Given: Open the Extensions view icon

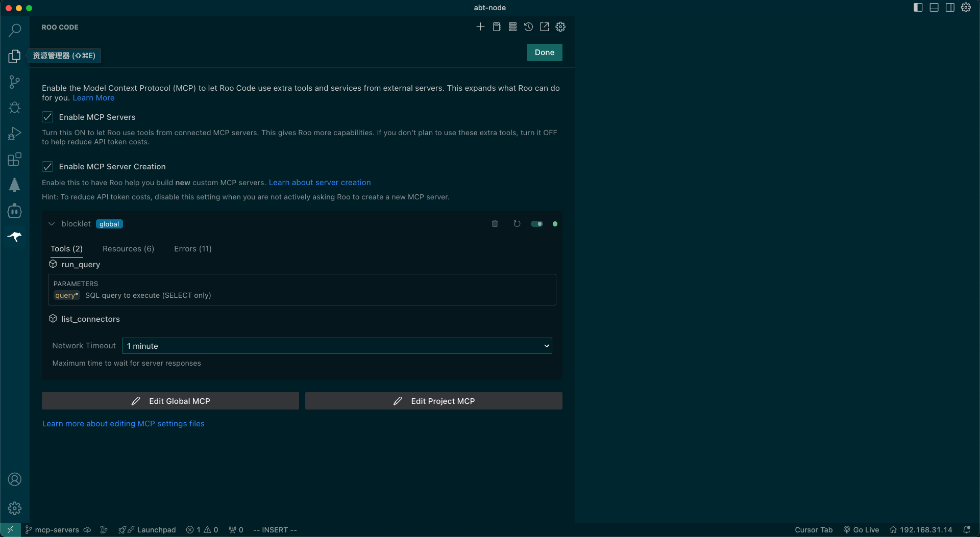Looking at the screenshot, I should [x=15, y=159].
